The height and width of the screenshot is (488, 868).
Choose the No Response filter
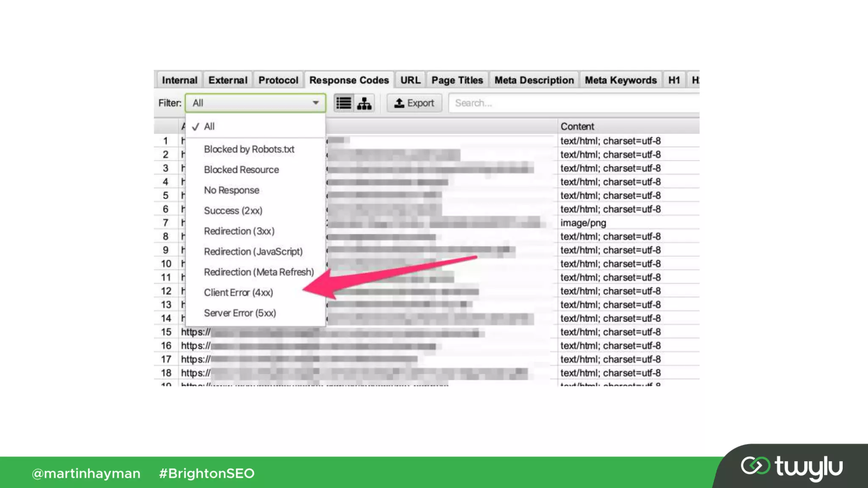231,190
